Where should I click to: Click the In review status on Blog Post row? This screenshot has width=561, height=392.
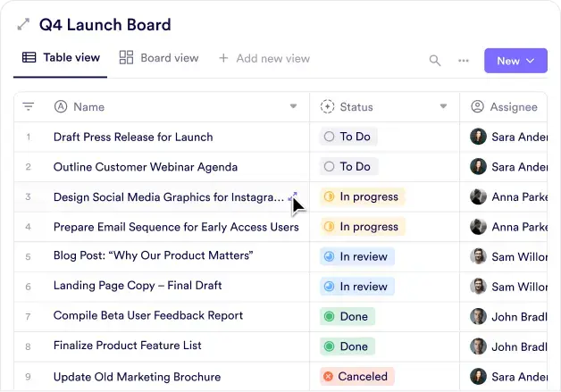356,256
